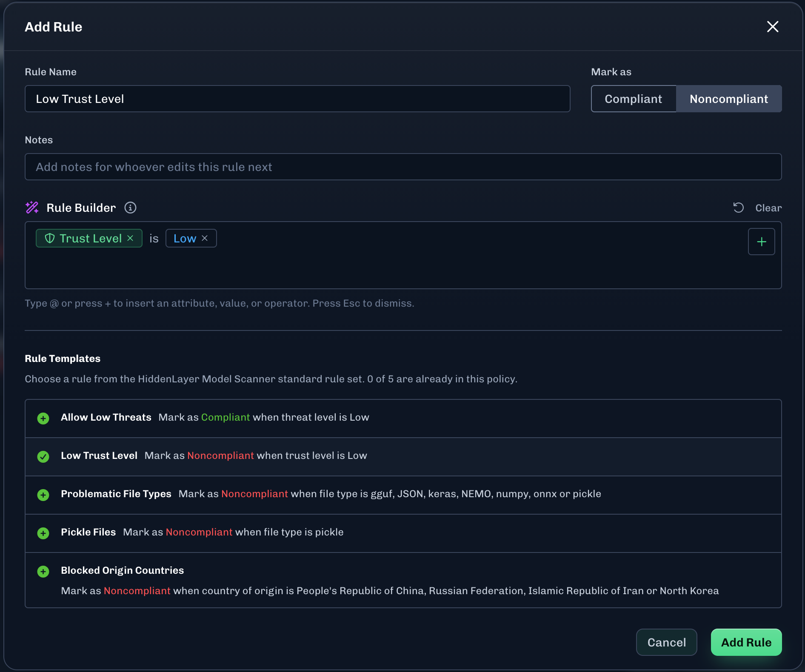The image size is (805, 672).
Task: Click the Pickle Files rule description
Action: pos(233,532)
